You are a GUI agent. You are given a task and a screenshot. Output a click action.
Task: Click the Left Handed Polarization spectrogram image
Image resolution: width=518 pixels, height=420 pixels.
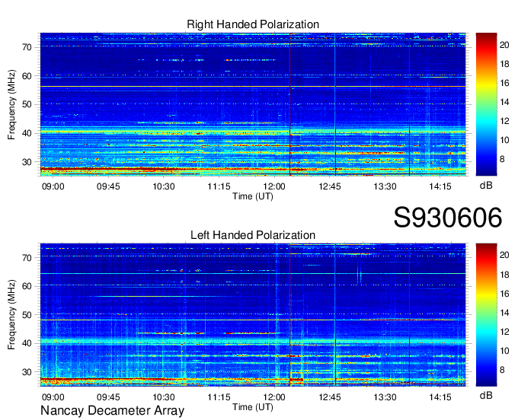click(253, 314)
